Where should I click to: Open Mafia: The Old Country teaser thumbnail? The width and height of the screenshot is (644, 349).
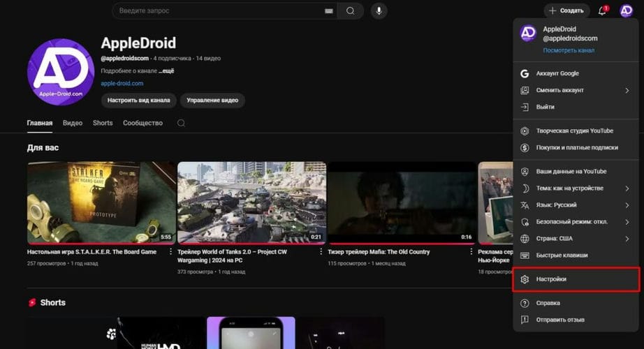tap(402, 203)
